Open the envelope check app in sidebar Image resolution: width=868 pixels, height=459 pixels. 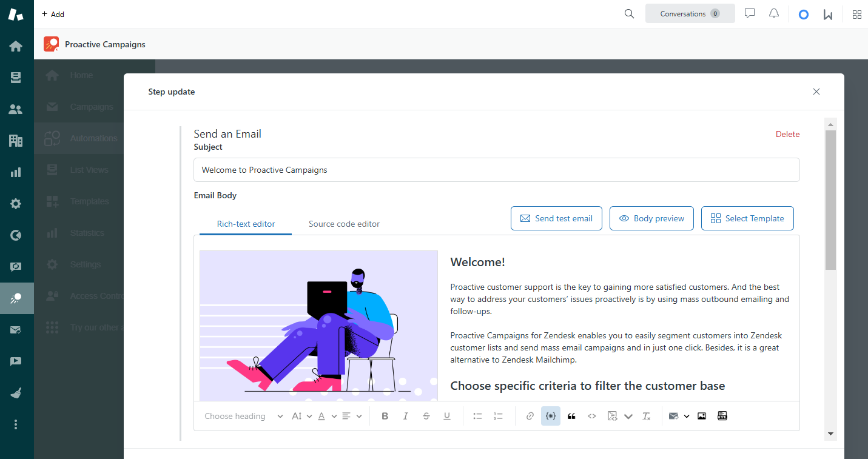click(16, 330)
